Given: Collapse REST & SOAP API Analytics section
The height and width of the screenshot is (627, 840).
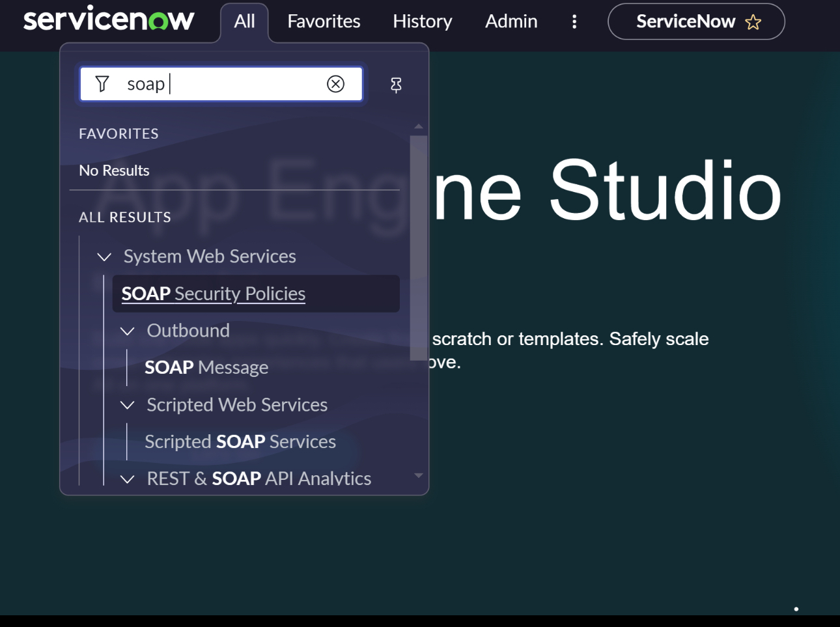Looking at the screenshot, I should [x=128, y=479].
